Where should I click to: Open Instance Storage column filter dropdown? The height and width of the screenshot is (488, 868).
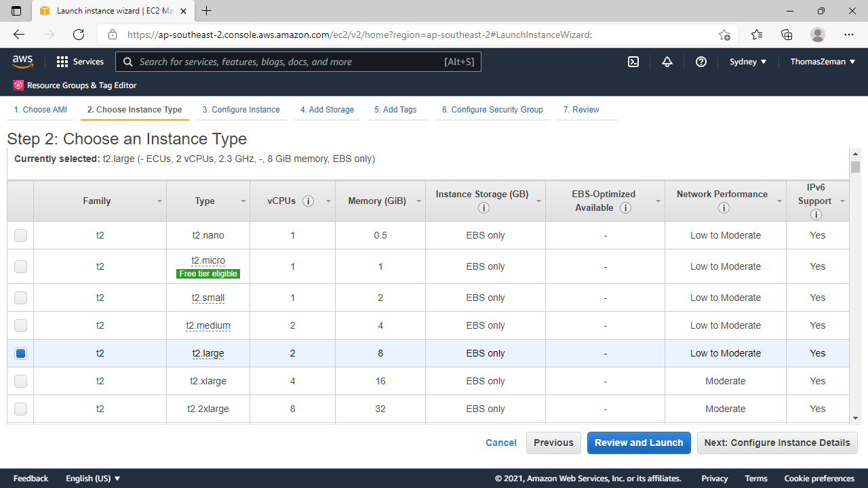coord(538,201)
